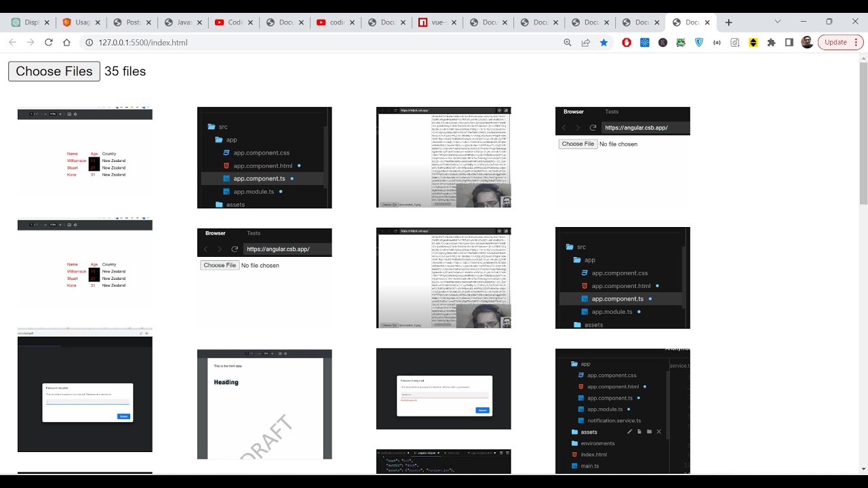
Task: Reload the page with the refresh icon
Action: (x=49, y=42)
